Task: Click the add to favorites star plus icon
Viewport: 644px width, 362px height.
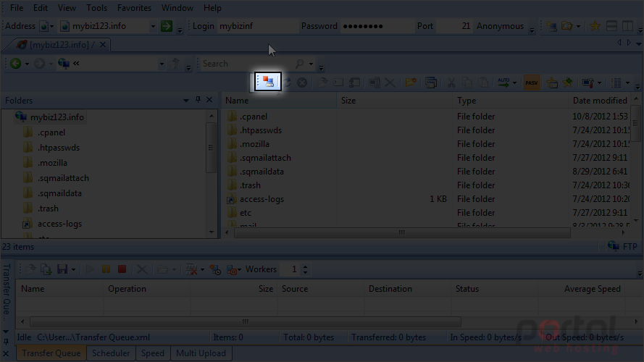Action: pos(568,83)
